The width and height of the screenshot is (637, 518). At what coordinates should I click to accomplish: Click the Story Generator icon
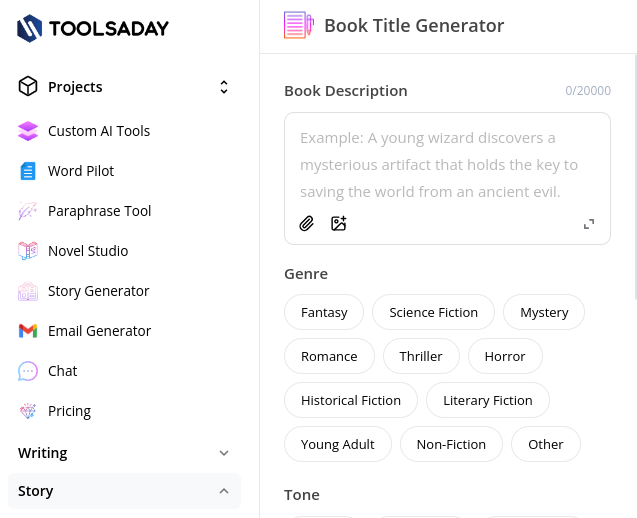(28, 291)
